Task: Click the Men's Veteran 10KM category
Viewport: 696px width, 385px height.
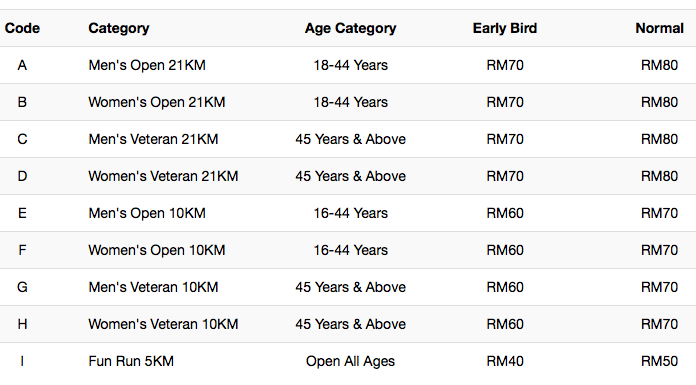Action: pyautogui.click(x=153, y=287)
